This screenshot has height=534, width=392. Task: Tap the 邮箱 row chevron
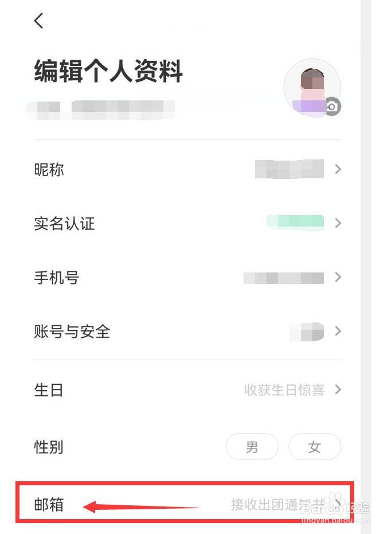click(x=338, y=504)
